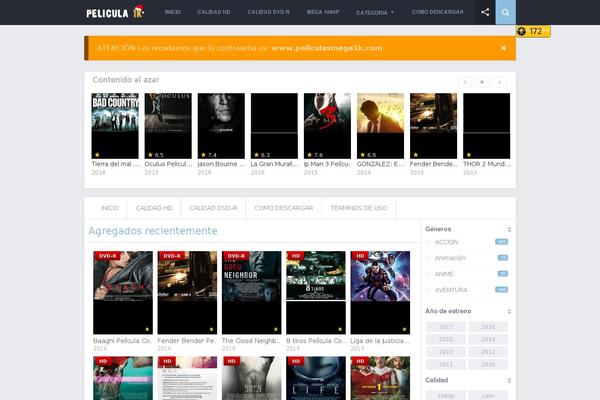The width and height of the screenshot is (600, 400).
Task: Open Baaghi poster in recently added
Action: tap(123, 292)
